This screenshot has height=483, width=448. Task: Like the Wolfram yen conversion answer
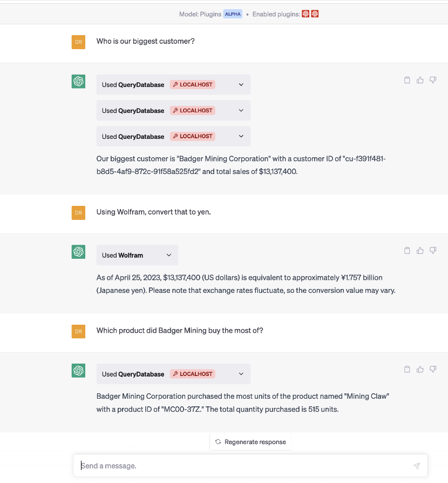(x=420, y=251)
